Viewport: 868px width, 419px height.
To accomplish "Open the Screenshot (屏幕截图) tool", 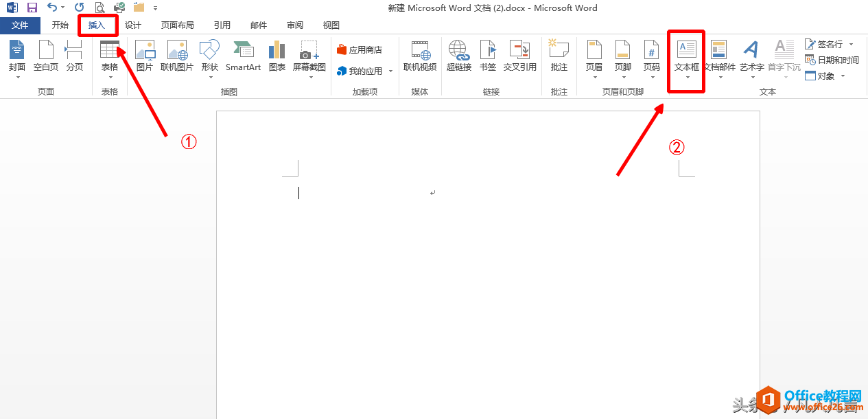I will coord(309,58).
